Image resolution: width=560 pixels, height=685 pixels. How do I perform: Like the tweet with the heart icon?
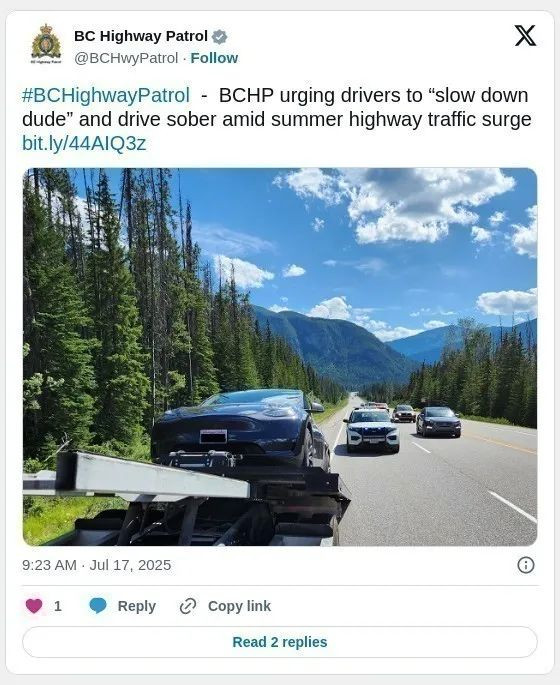click(34, 606)
